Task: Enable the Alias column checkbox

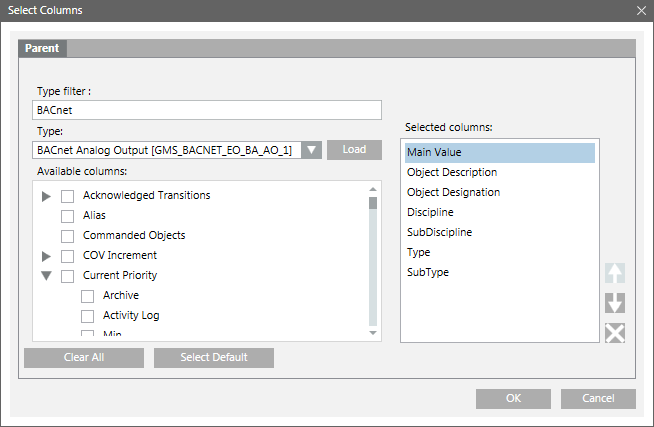Action: pos(68,216)
